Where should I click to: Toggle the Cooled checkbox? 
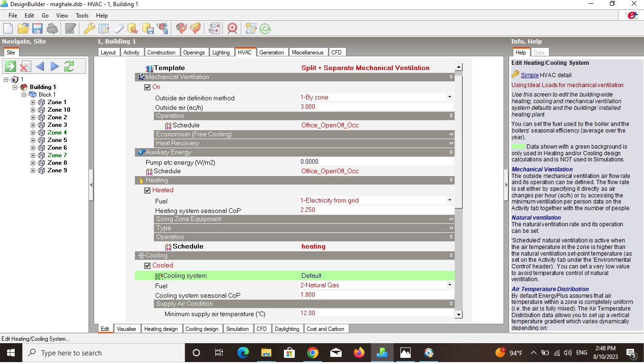point(148,266)
